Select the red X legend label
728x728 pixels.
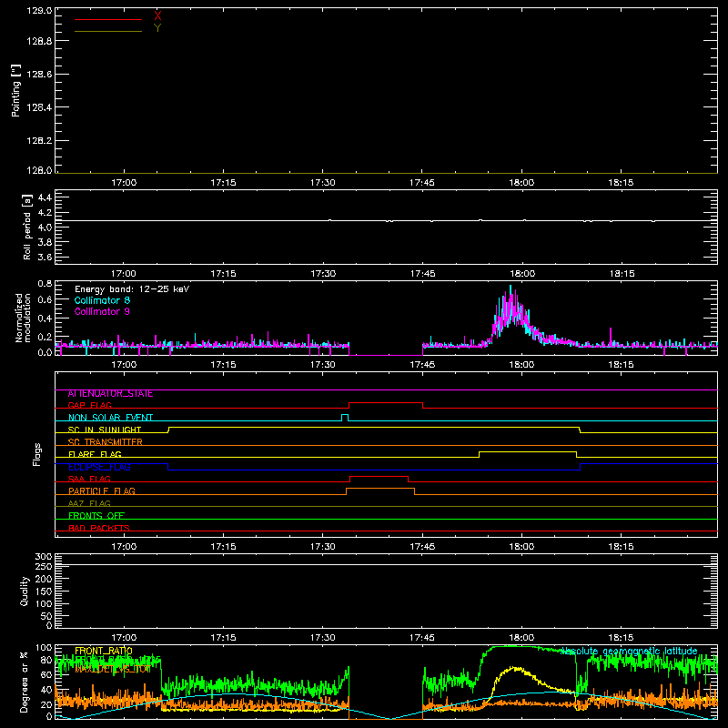(157, 16)
